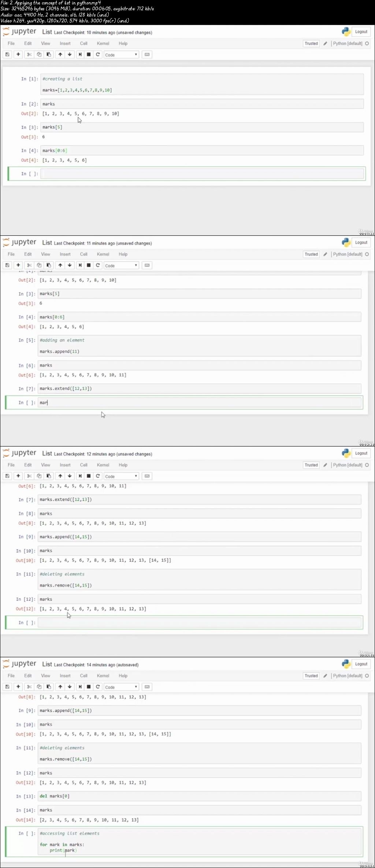Run cell icon in the 10-minutes-ago notebook

coord(80,55)
